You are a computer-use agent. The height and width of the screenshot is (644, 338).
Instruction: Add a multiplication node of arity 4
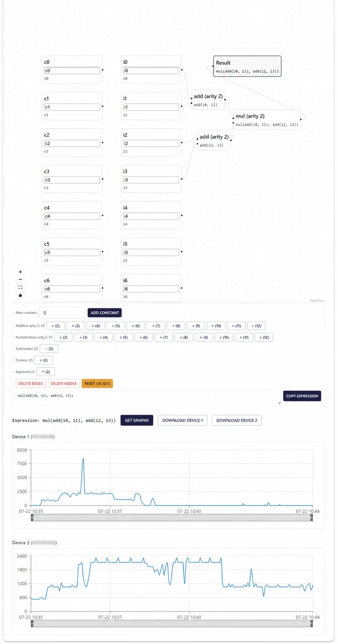click(x=103, y=337)
